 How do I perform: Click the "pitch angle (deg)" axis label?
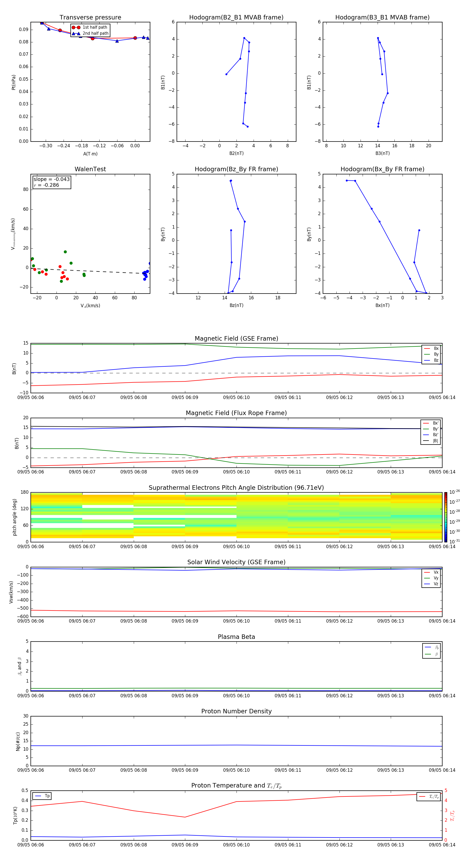pyautogui.click(x=14, y=517)
